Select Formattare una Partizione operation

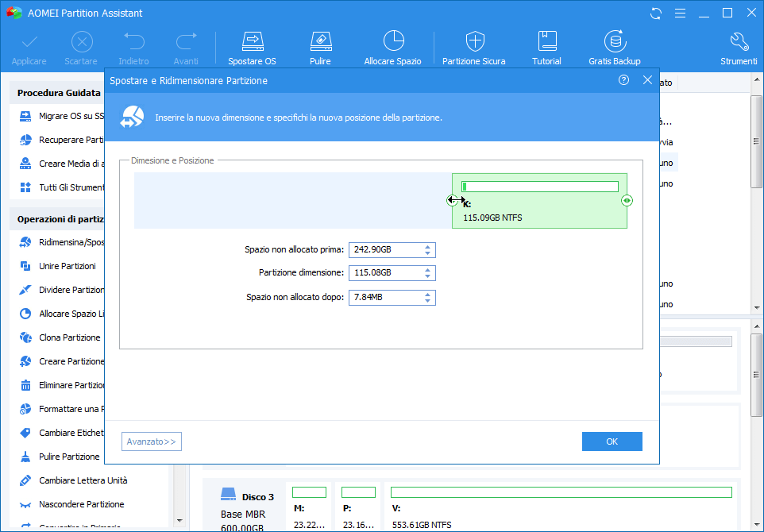[62, 409]
